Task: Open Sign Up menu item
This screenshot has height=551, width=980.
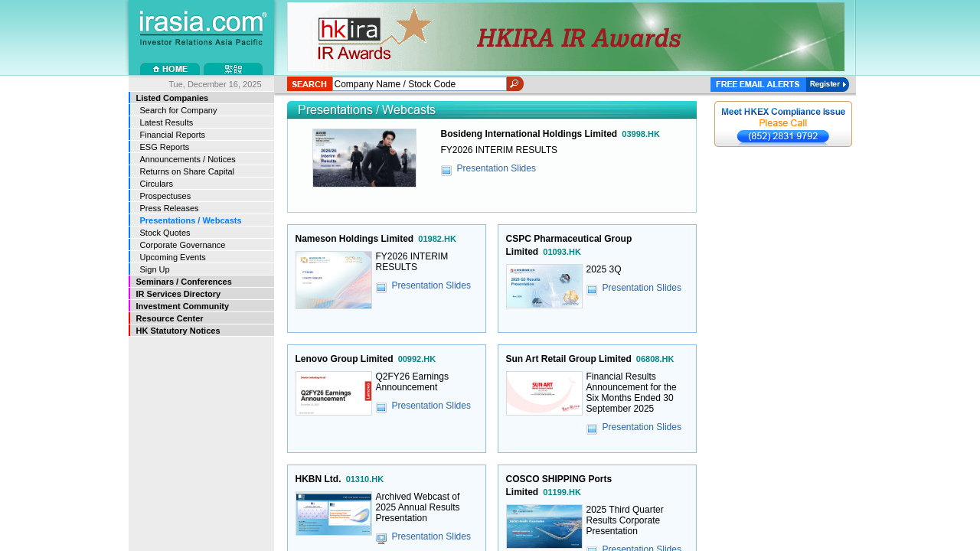Action: (x=201, y=269)
